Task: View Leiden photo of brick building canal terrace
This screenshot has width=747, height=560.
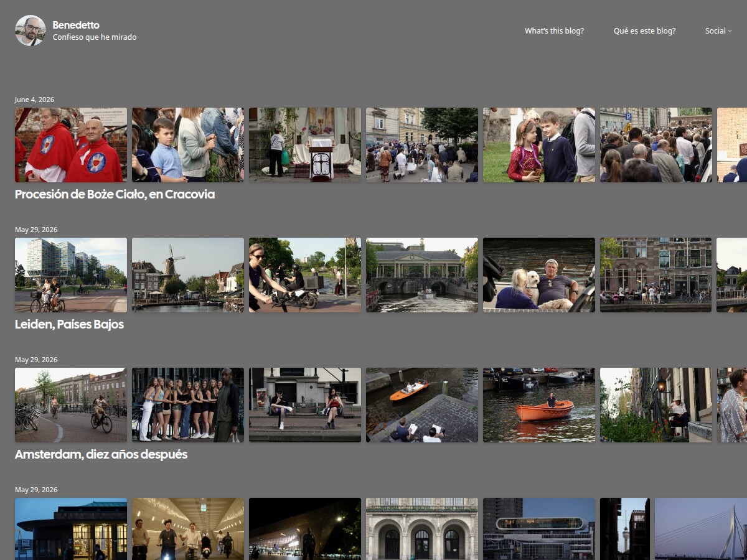Action: (x=656, y=275)
